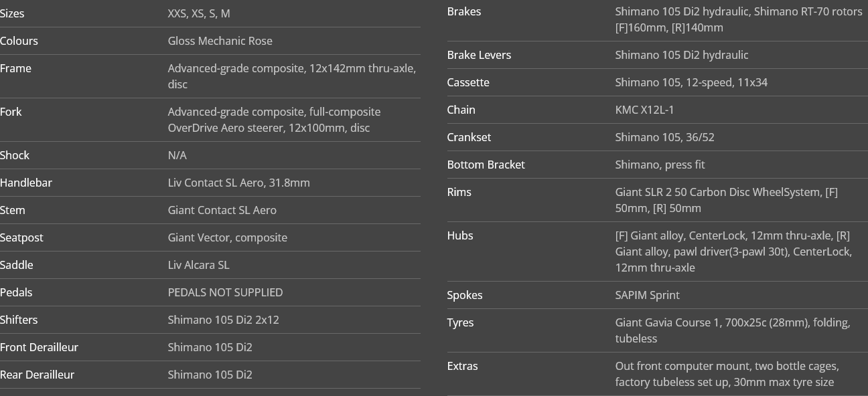This screenshot has height=396, width=868.
Task: Click the Giant Vector composite seatpost value
Action: [x=228, y=237]
